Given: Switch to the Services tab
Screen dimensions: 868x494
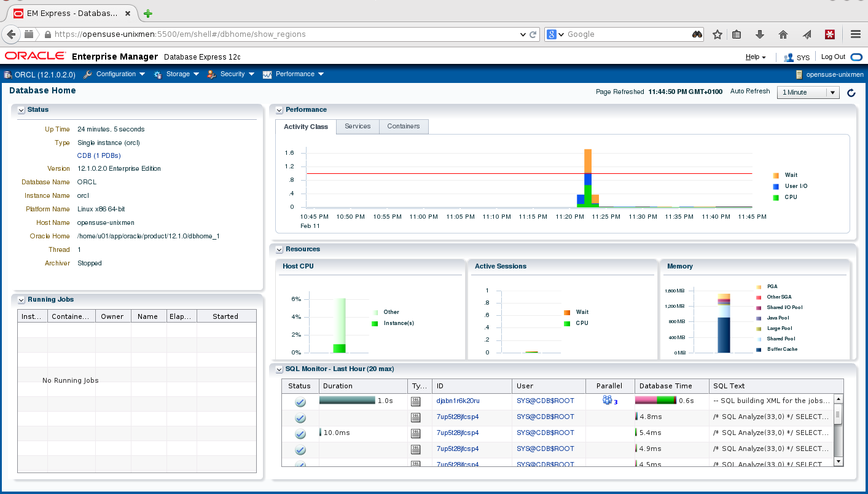Looking at the screenshot, I should click(x=358, y=126).
